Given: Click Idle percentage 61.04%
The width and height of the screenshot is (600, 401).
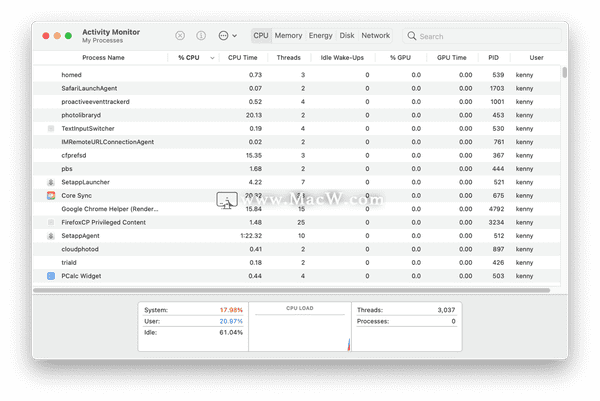Looking at the screenshot, I should click(x=231, y=332).
